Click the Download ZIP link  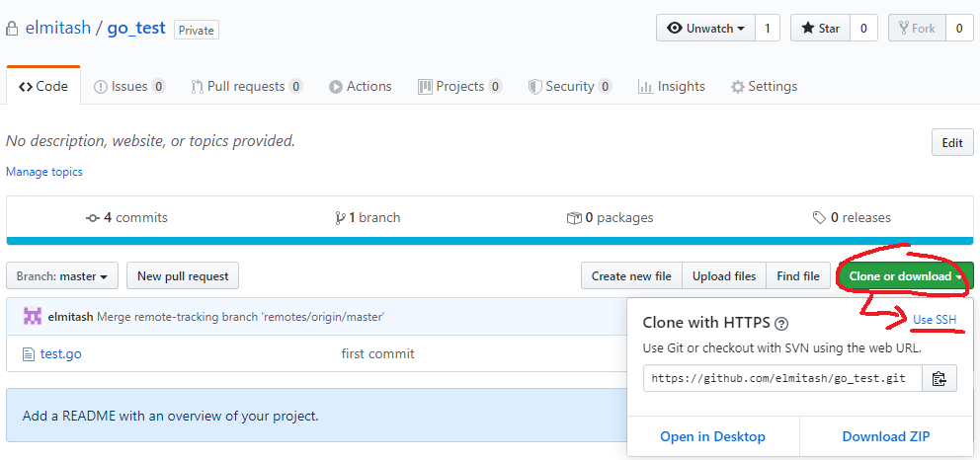point(885,436)
